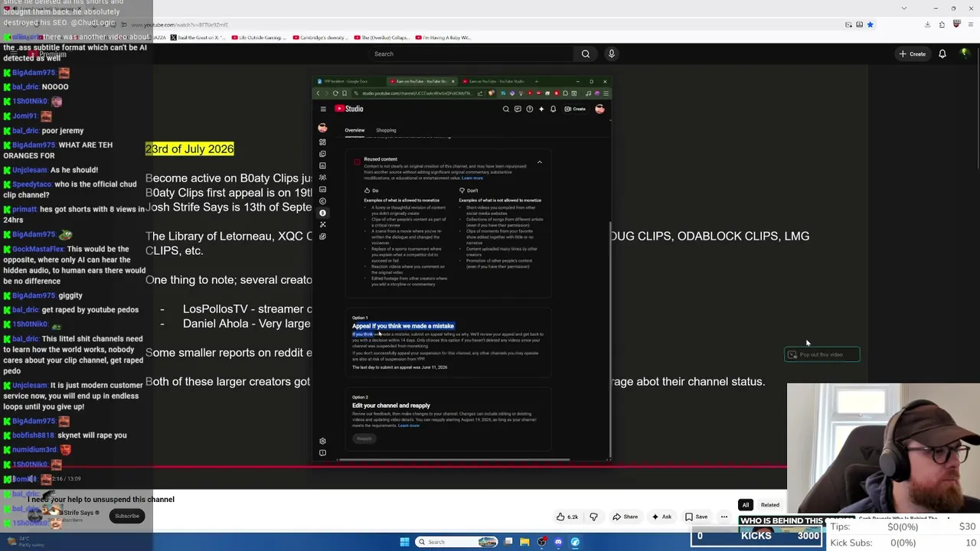This screenshot has height=551, width=980.
Task: Open the Studio account avatar menu
Action: pyautogui.click(x=599, y=109)
